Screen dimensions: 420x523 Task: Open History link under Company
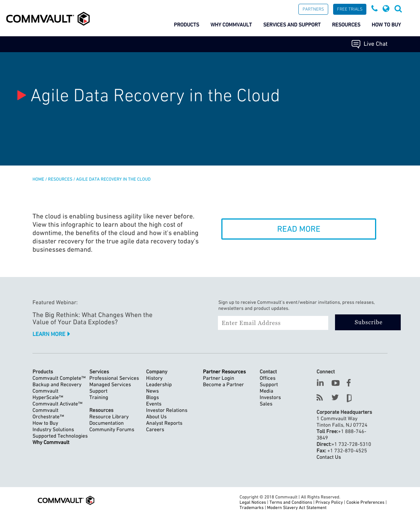(x=154, y=378)
